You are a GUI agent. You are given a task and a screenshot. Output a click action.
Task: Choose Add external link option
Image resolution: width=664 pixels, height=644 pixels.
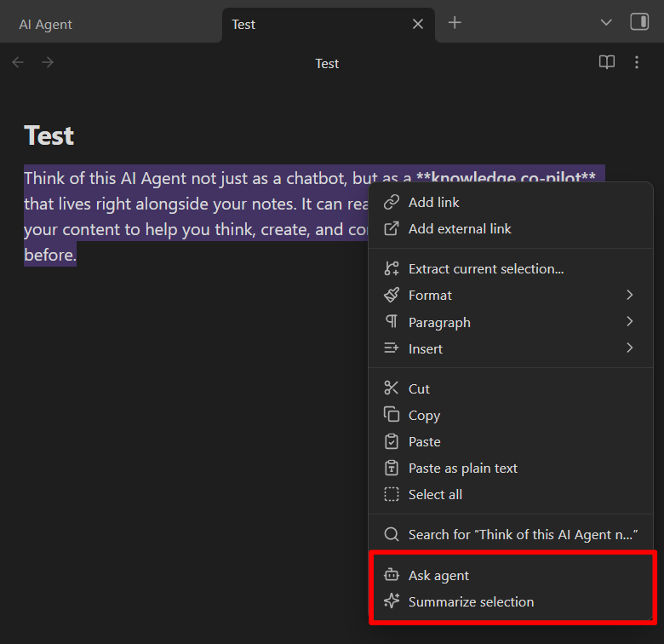(x=460, y=229)
